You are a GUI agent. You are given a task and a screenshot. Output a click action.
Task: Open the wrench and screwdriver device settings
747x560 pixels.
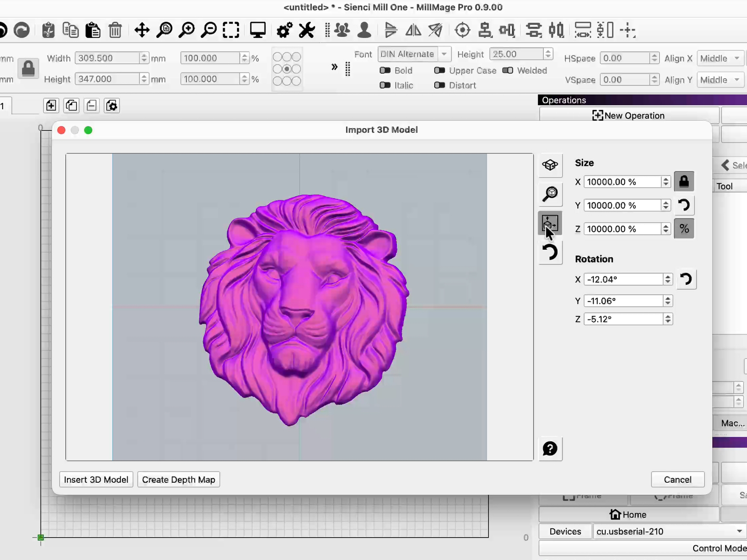[307, 31]
